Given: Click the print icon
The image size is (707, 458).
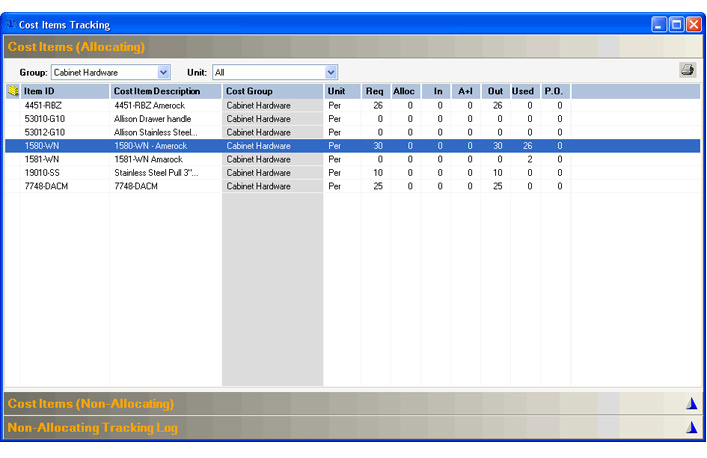Looking at the screenshot, I should pos(688,70).
